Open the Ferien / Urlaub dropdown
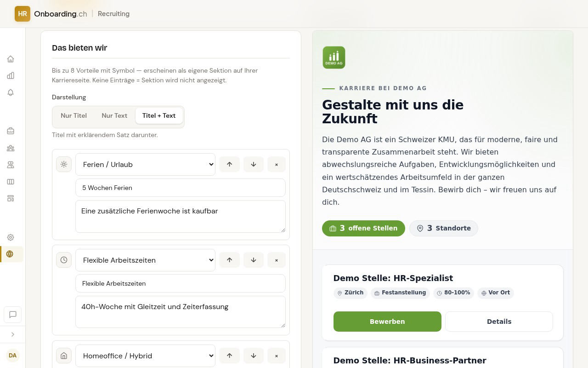 click(145, 164)
